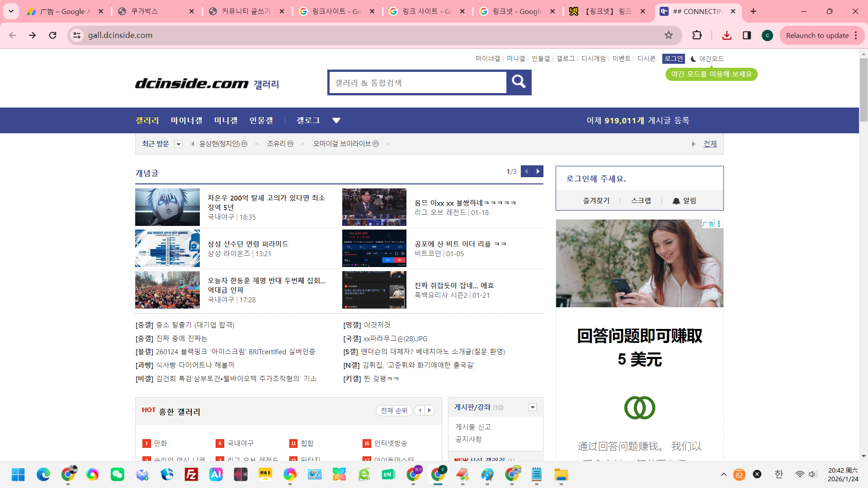
Task: Open Chrome extensions puzzle icon
Action: (697, 35)
